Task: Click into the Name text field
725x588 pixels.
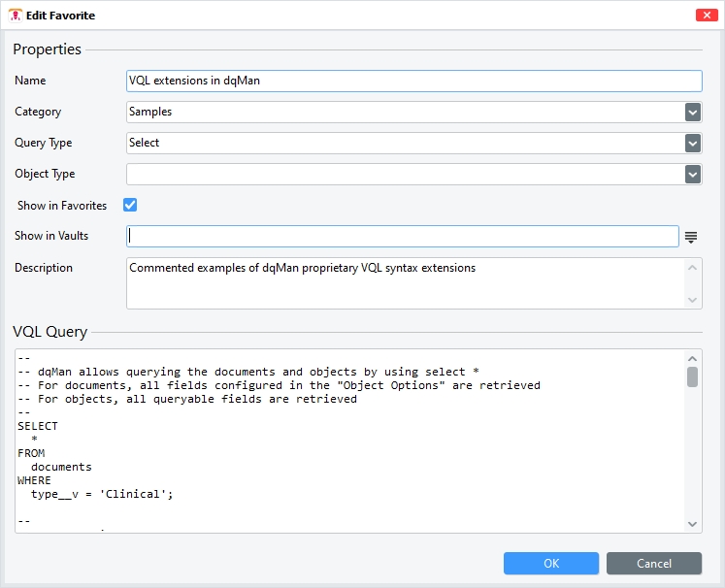Action: pos(413,82)
